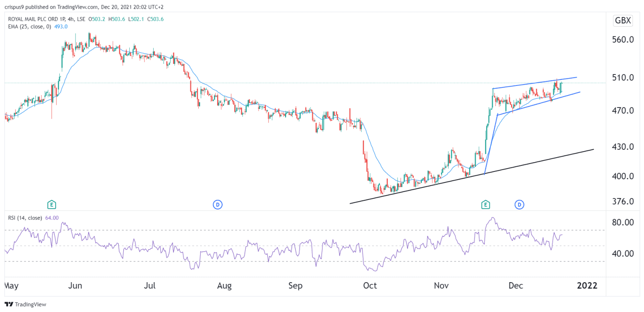Select the Jun label on time axis
This screenshot has height=312, width=644.
pyautogui.click(x=75, y=285)
